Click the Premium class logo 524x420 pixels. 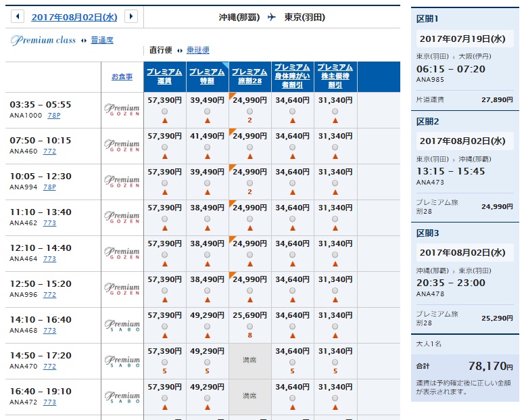pos(43,40)
